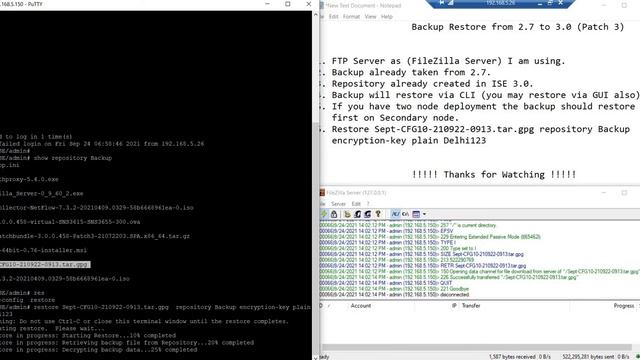The height and width of the screenshot is (360, 640).
Task: Toggle the /C/ path display icon
Action: pos(395,214)
